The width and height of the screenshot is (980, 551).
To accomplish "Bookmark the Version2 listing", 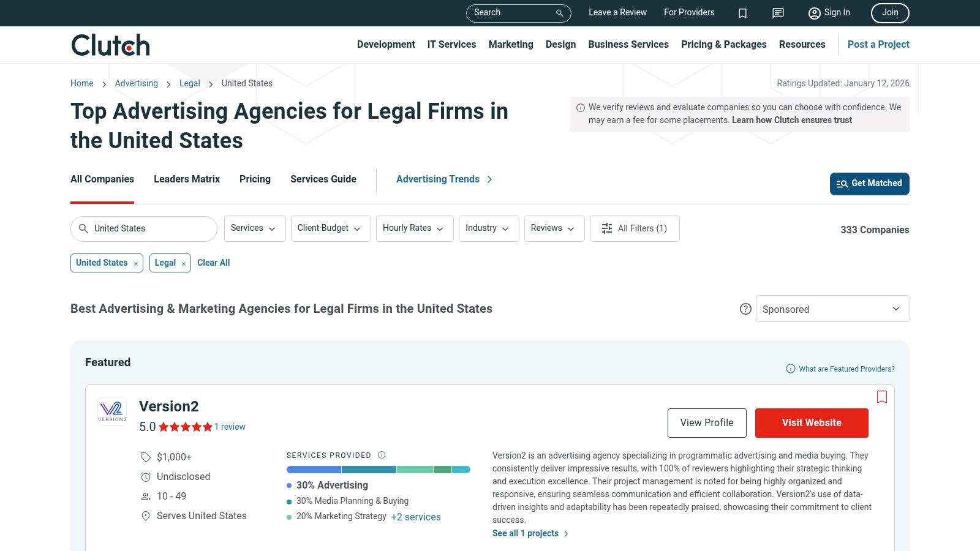I will pyautogui.click(x=881, y=397).
